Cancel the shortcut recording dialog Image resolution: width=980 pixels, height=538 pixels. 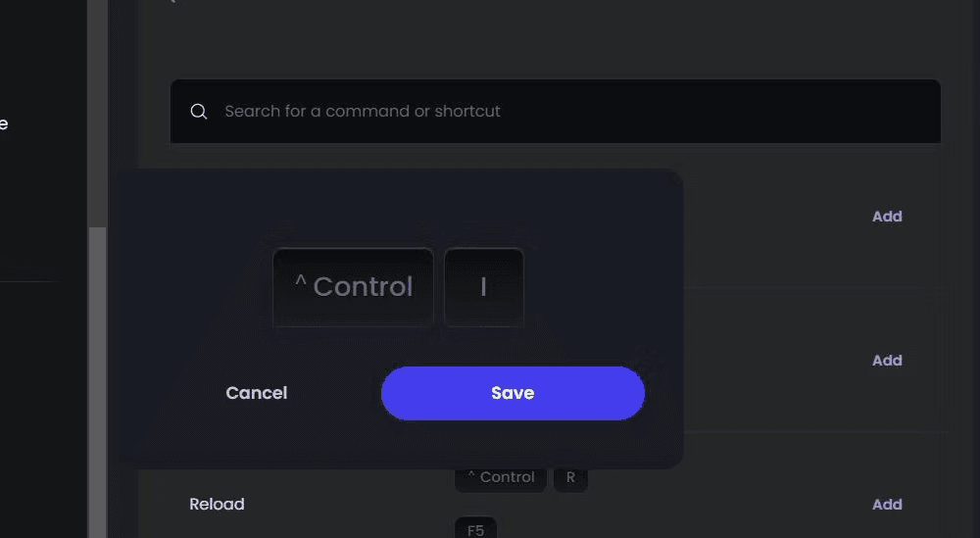(x=256, y=393)
